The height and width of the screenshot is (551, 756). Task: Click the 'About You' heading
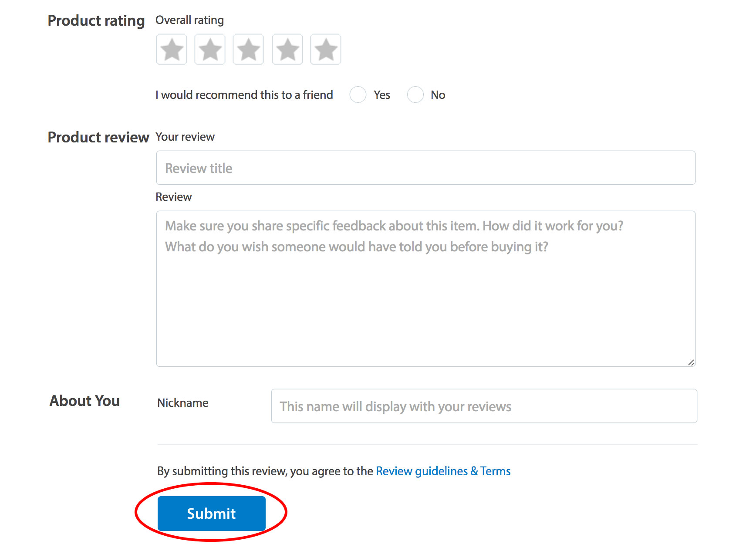pos(84,401)
